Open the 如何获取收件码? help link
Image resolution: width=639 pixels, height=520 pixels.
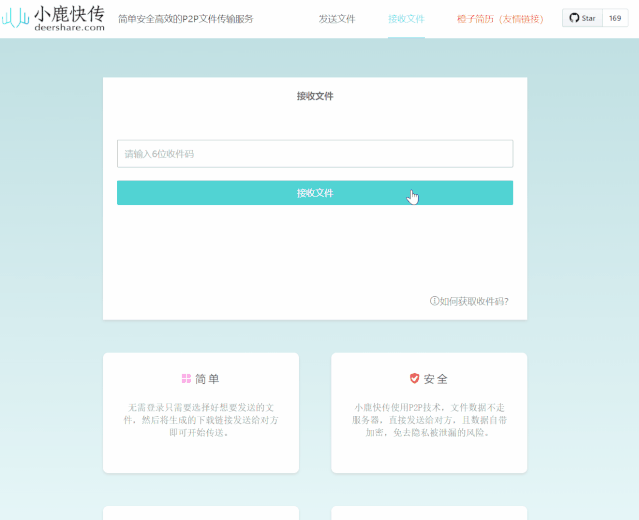pyautogui.click(x=469, y=301)
